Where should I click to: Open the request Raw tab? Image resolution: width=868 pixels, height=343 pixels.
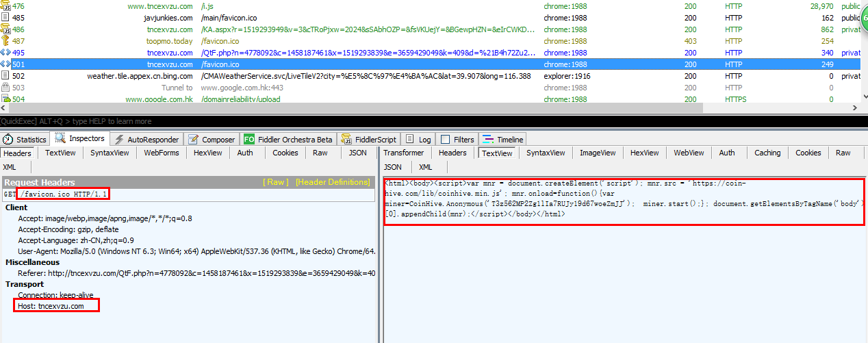(x=320, y=153)
